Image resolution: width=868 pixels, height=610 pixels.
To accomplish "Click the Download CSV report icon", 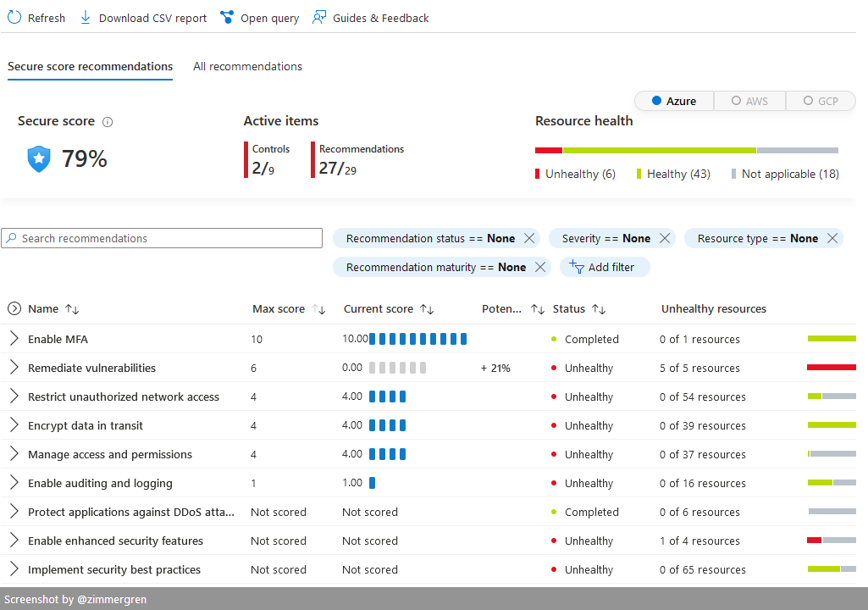I will 85,17.
